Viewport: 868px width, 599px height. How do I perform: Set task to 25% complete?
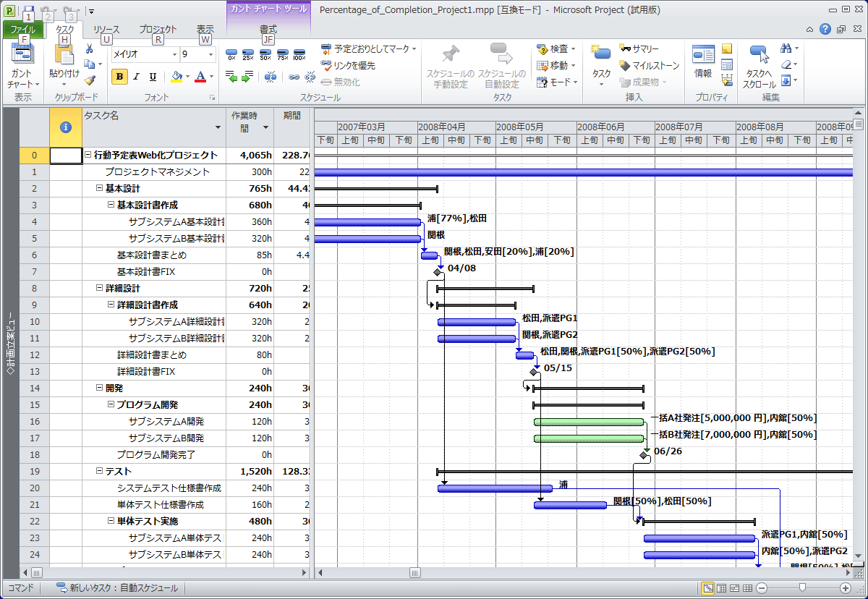click(x=248, y=54)
